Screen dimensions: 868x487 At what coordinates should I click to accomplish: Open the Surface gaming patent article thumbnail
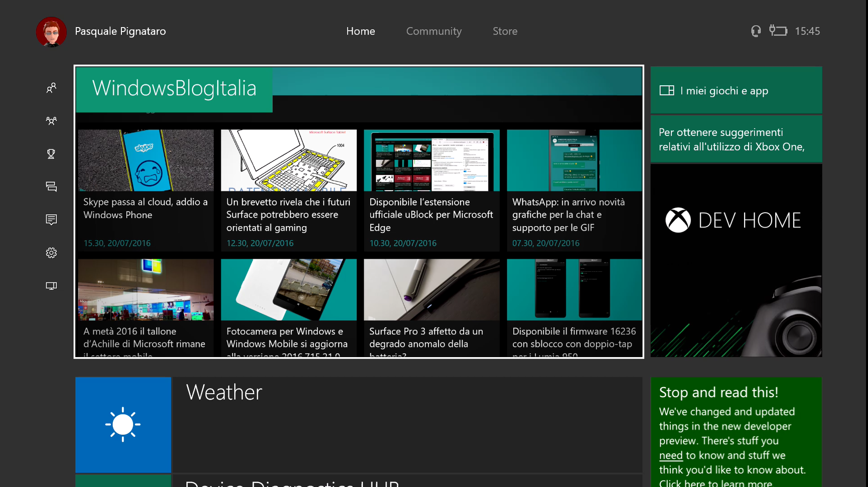point(289,160)
